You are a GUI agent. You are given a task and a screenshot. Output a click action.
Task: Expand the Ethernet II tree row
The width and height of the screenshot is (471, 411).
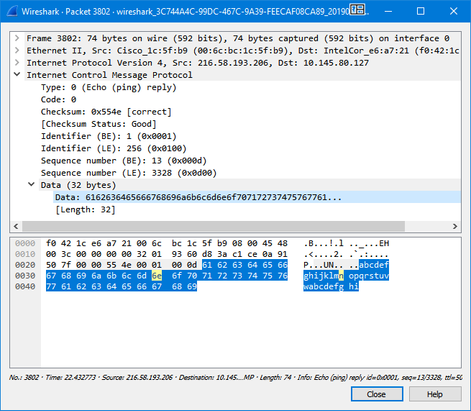tap(17, 50)
